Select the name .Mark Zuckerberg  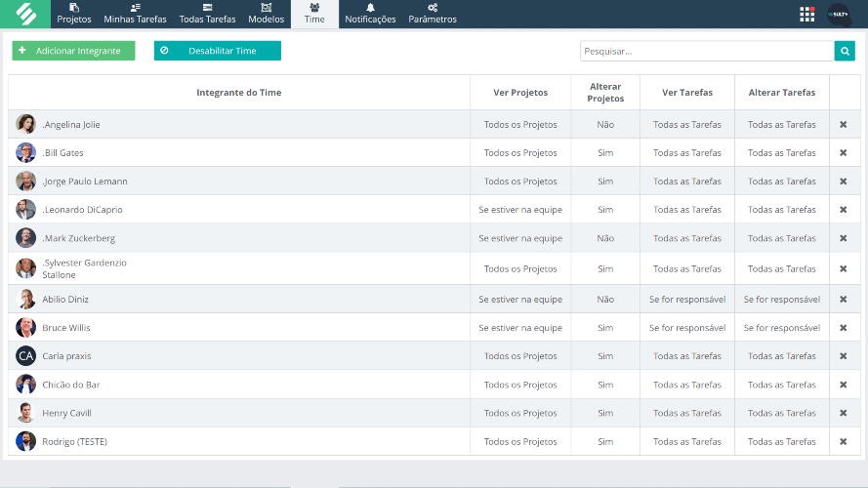coord(79,238)
